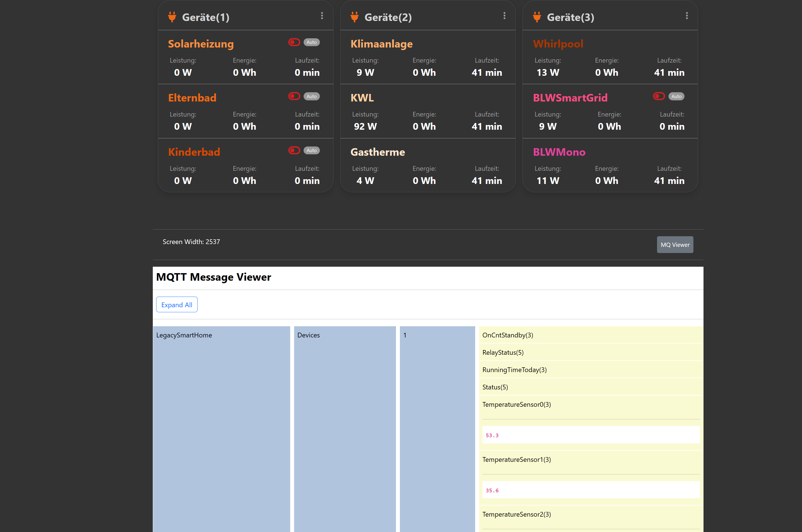
Task: Toggle the Elternbad power switch
Action: [x=294, y=96]
